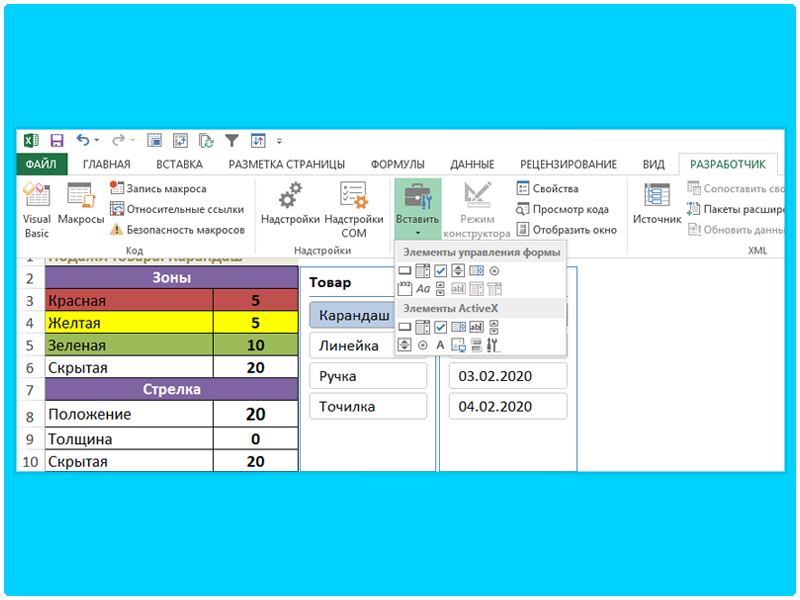The width and height of the screenshot is (800, 600).
Task: Click the Вставить controls button
Action: coord(417,209)
